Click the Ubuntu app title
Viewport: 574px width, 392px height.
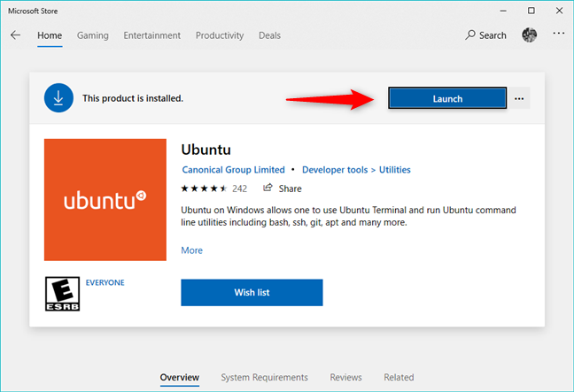click(x=206, y=150)
